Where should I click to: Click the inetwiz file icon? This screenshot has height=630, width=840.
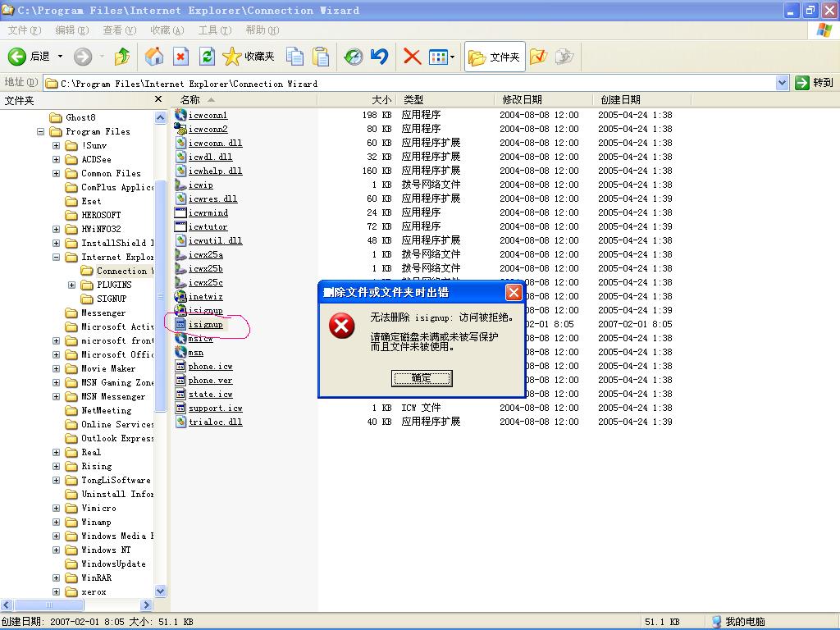click(x=180, y=295)
